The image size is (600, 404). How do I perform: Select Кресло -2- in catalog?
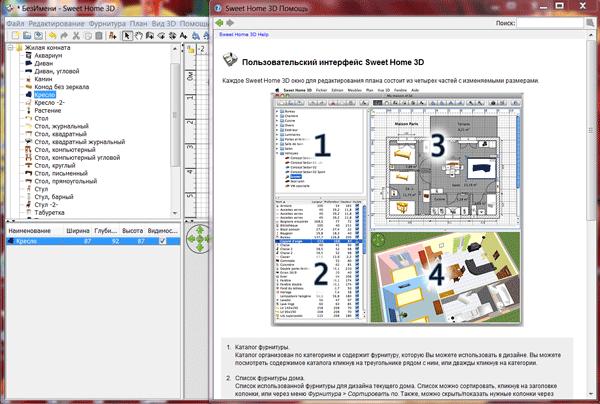pyautogui.click(x=50, y=103)
